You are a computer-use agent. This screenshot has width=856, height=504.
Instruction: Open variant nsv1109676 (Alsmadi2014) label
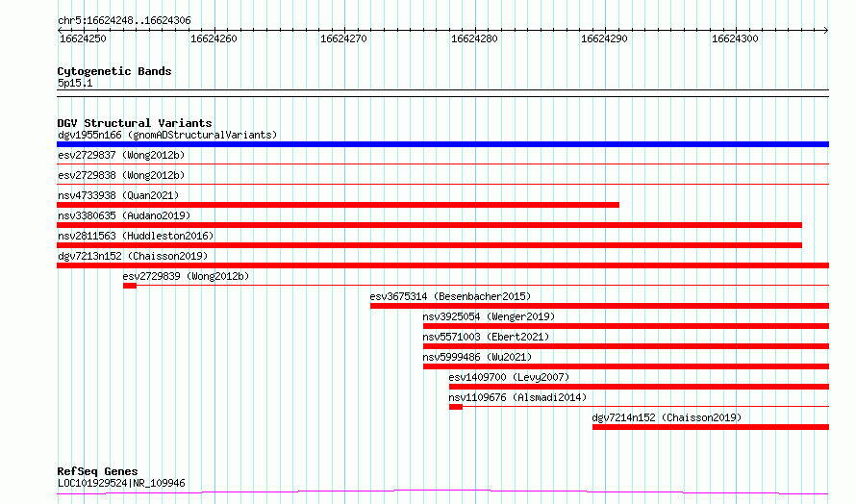click(x=517, y=397)
